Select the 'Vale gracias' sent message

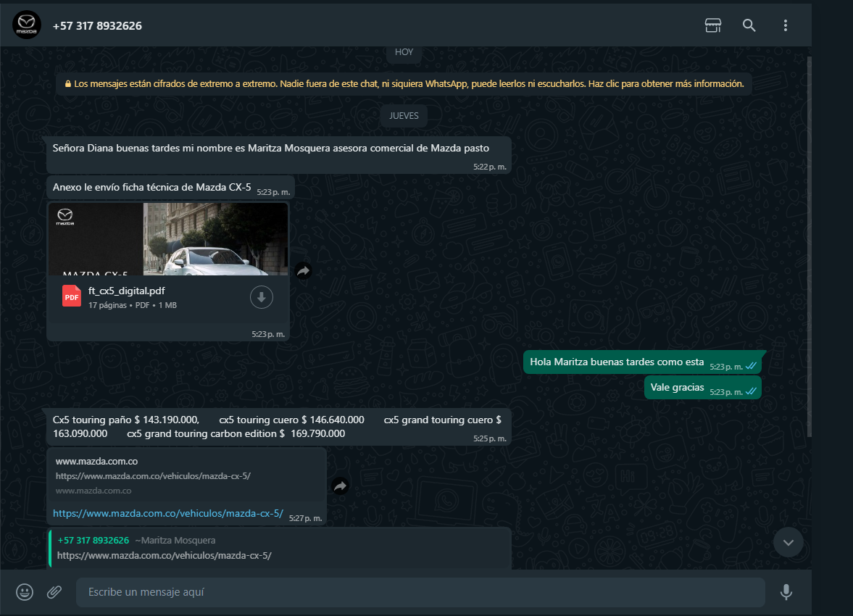[703, 388]
